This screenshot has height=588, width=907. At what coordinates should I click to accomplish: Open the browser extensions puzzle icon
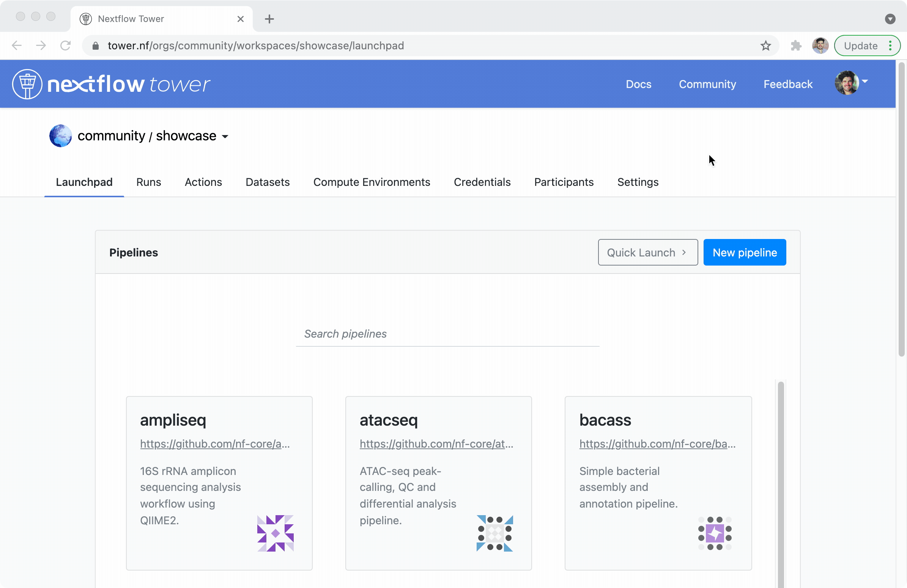coord(796,46)
